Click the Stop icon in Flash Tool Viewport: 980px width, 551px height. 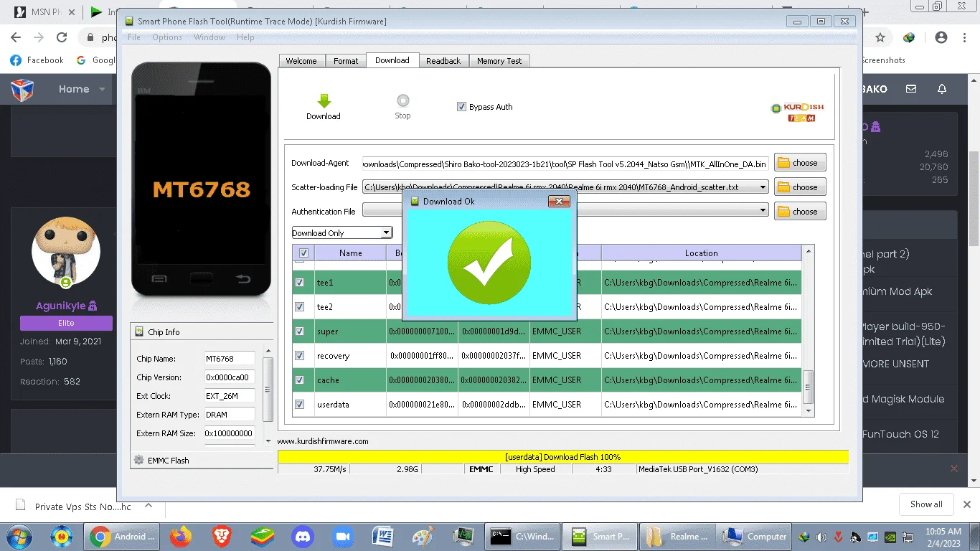click(402, 100)
